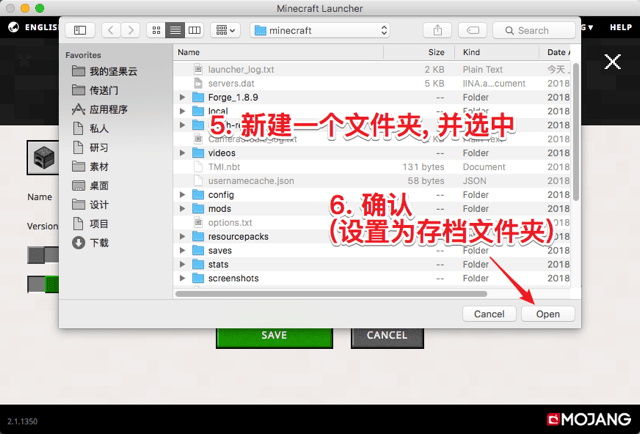640x434 pixels.
Task: Sort by the Size column header
Action: (419, 52)
